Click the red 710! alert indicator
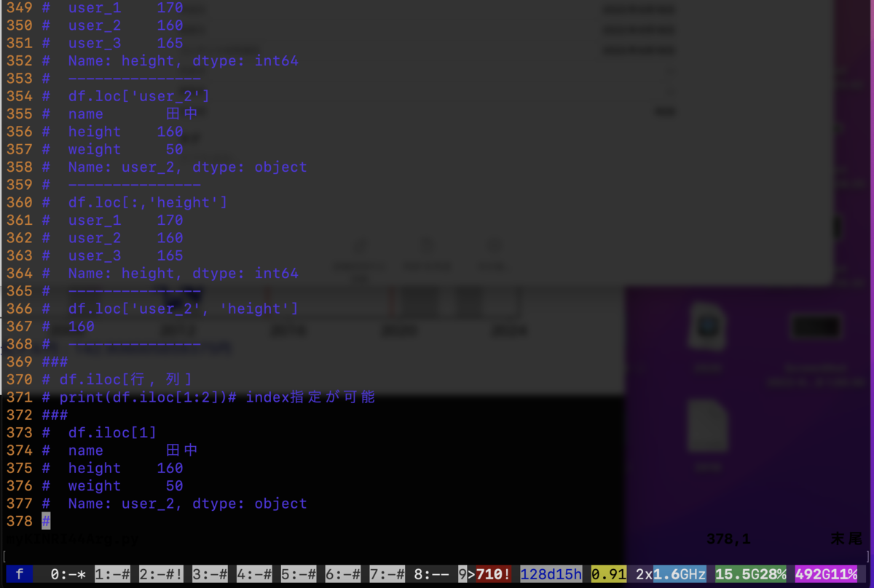Screen dimensions: 874x588 493,573
